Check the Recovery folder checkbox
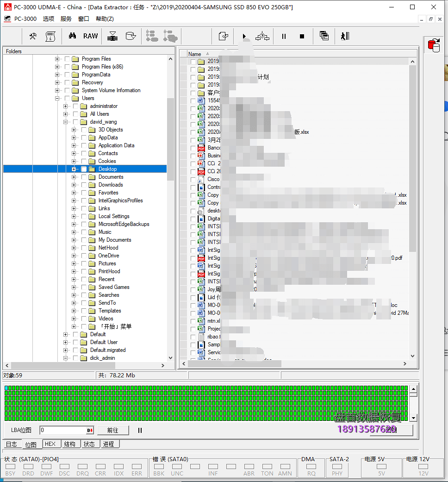The width and height of the screenshot is (448, 482). point(67,82)
